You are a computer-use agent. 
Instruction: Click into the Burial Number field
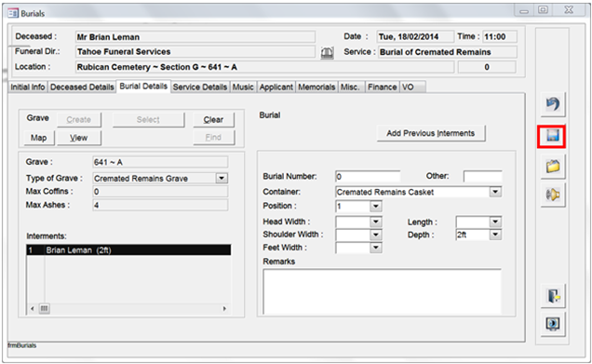coord(368,176)
